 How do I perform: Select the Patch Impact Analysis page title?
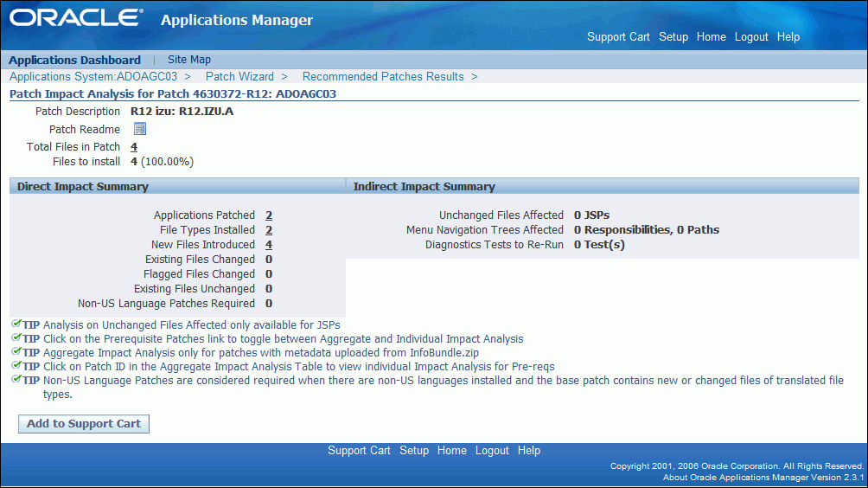[173, 93]
